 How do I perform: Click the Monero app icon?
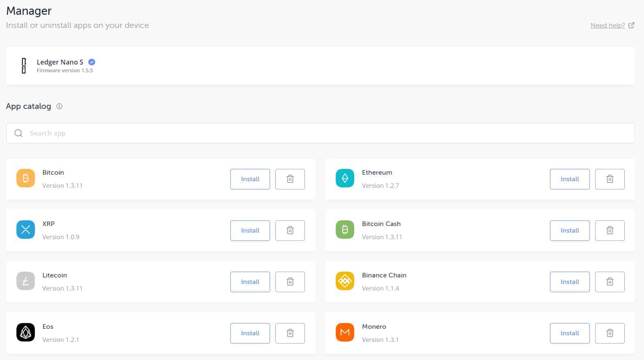[x=345, y=332]
